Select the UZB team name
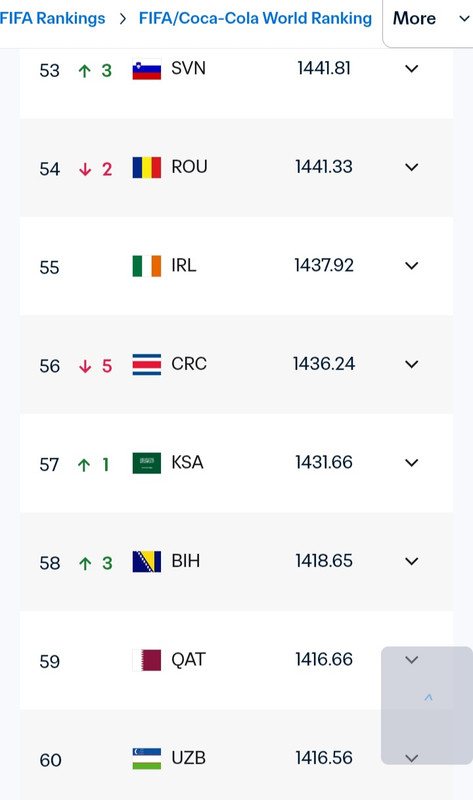 tap(188, 758)
